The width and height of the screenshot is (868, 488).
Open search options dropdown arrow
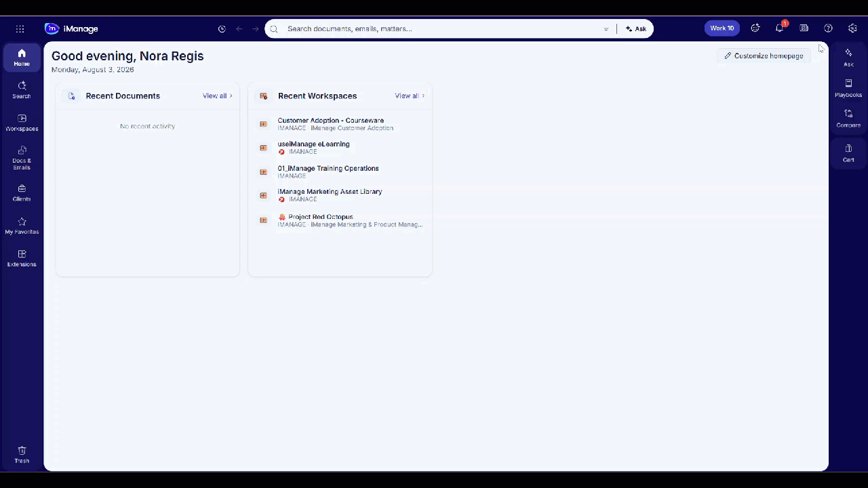coord(606,29)
